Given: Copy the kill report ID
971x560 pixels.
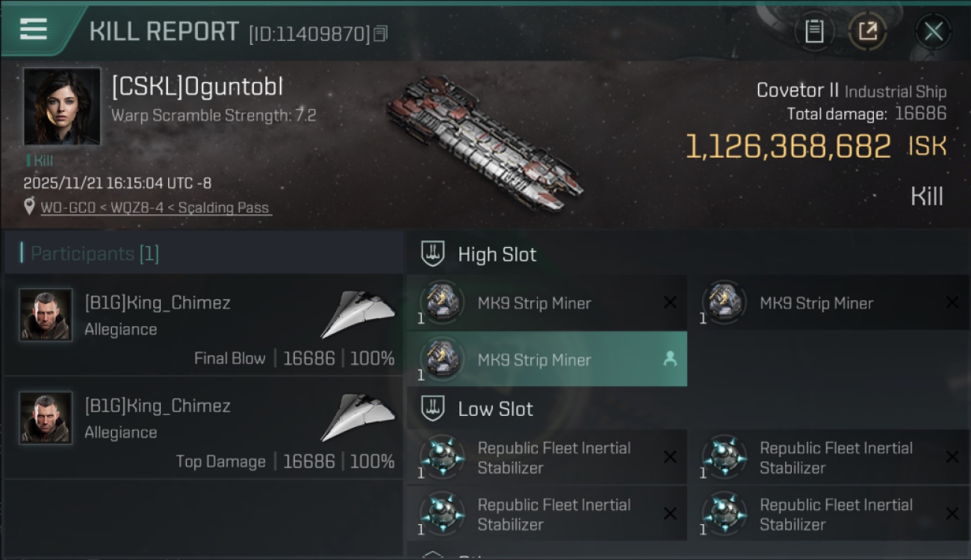Looking at the screenshot, I should click(x=381, y=34).
